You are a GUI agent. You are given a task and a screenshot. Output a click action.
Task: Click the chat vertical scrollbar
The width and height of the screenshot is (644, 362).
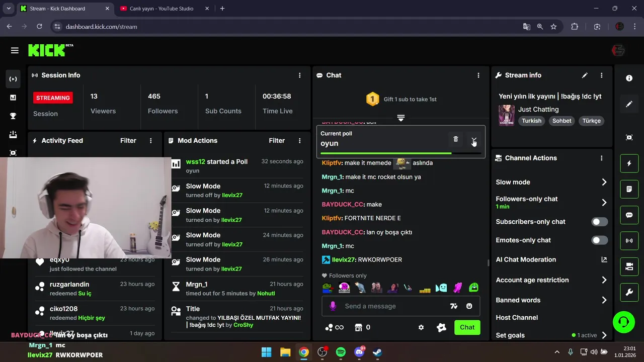tap(488, 262)
